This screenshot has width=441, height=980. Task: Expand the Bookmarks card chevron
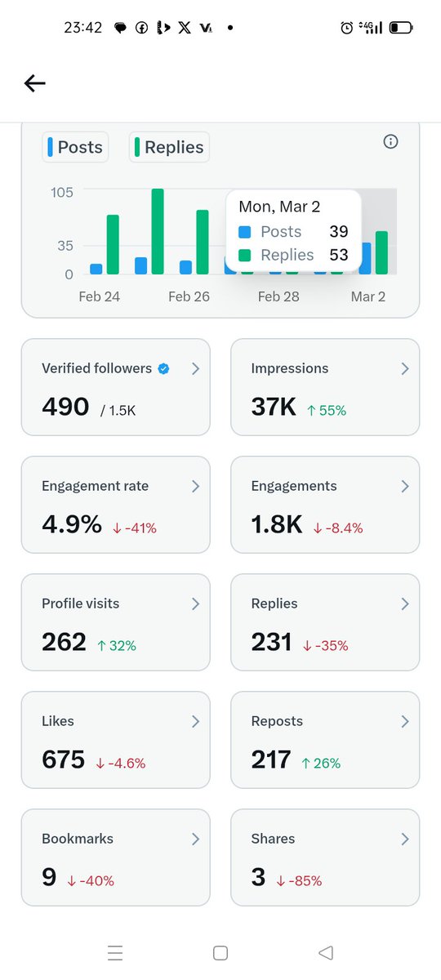click(x=195, y=840)
